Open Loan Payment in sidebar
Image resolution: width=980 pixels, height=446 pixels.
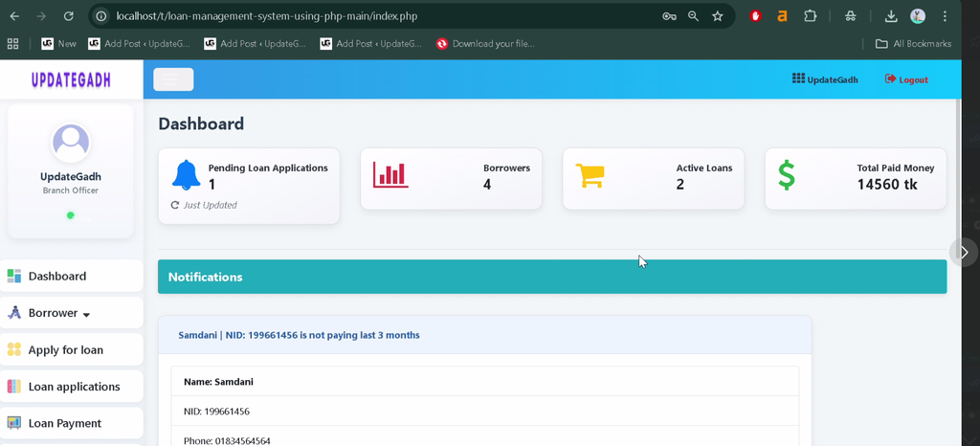(71, 423)
